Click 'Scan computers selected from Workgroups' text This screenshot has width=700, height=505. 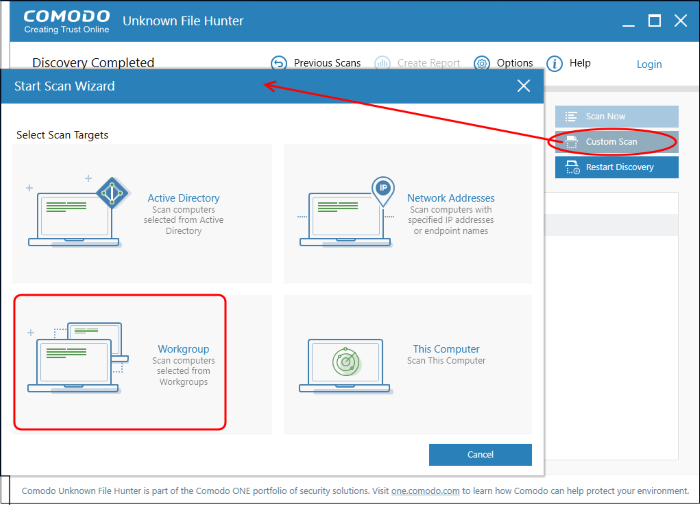[183, 371]
